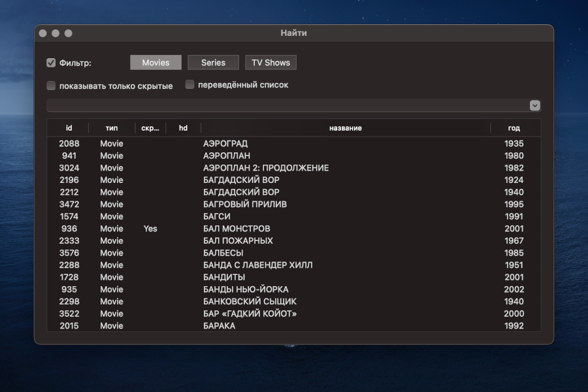588x392 pixels.
Task: Select the БАЛ ПОЖАРНЫХ row
Action: click(294, 240)
